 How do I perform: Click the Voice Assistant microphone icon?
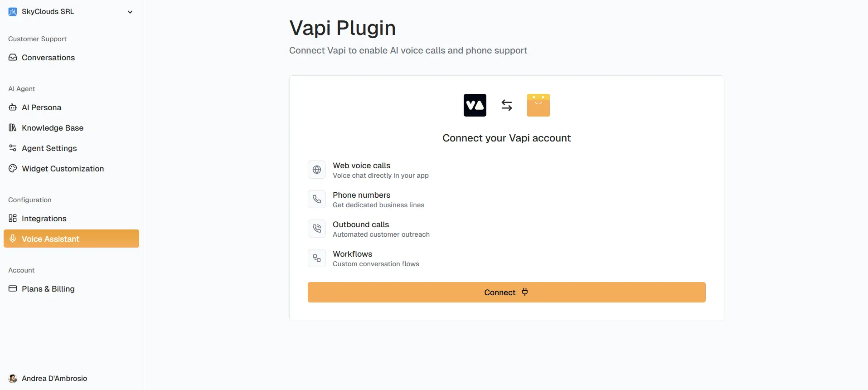(x=12, y=239)
